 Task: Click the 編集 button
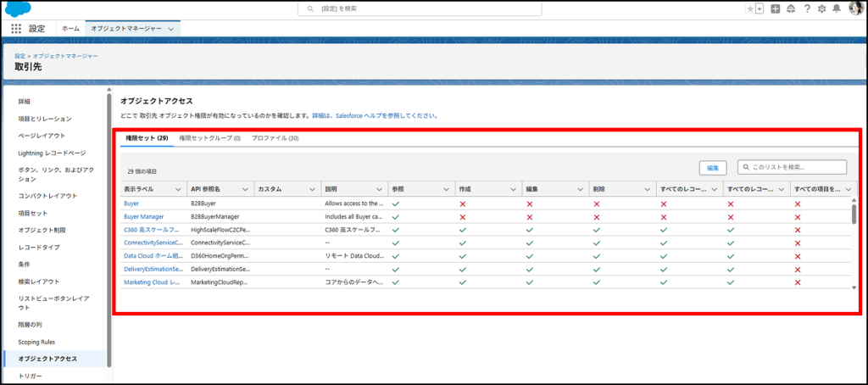713,167
